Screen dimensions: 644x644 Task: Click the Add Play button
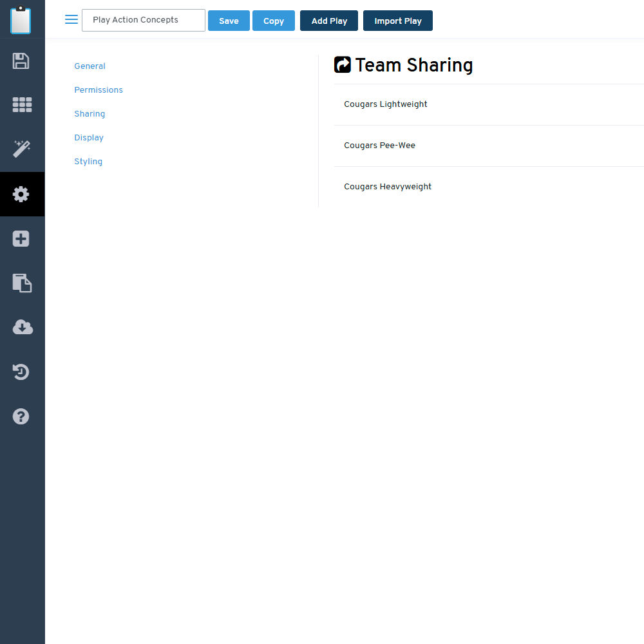(329, 21)
